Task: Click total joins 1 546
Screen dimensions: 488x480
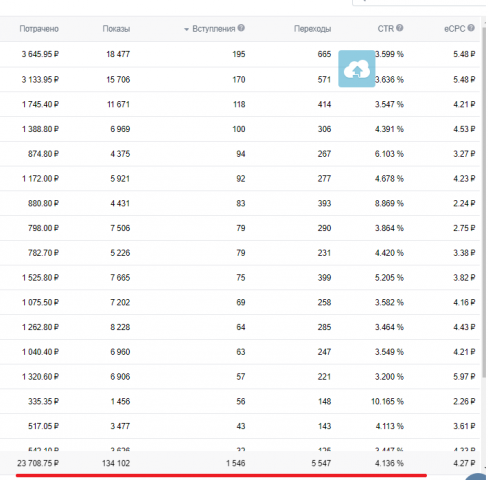Action: 236,463
